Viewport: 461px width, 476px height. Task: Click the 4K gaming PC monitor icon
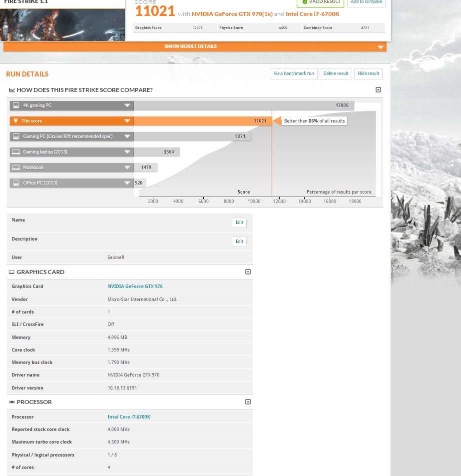(x=16, y=105)
